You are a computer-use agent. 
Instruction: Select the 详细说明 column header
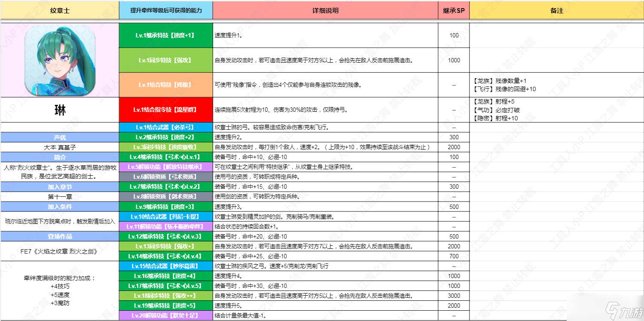coord(325,10)
